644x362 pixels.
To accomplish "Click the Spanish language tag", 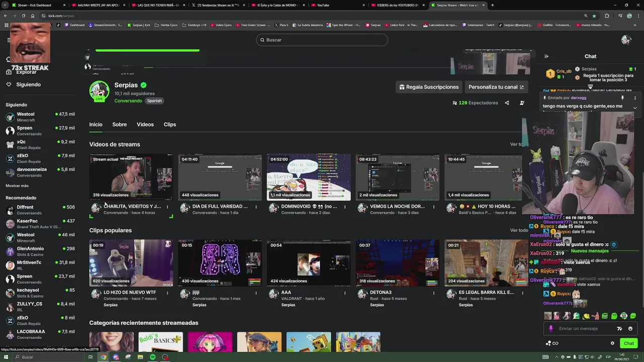I will 154,101.
